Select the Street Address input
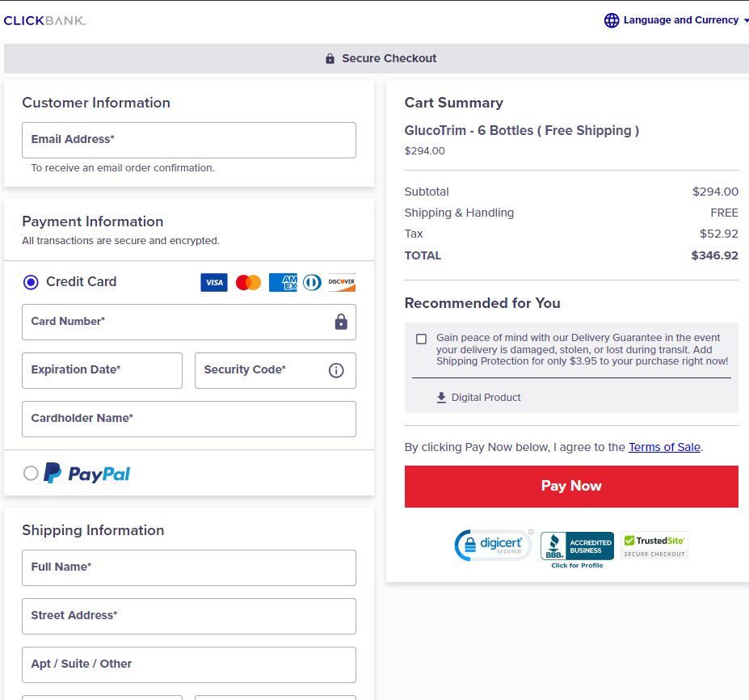 (x=188, y=616)
